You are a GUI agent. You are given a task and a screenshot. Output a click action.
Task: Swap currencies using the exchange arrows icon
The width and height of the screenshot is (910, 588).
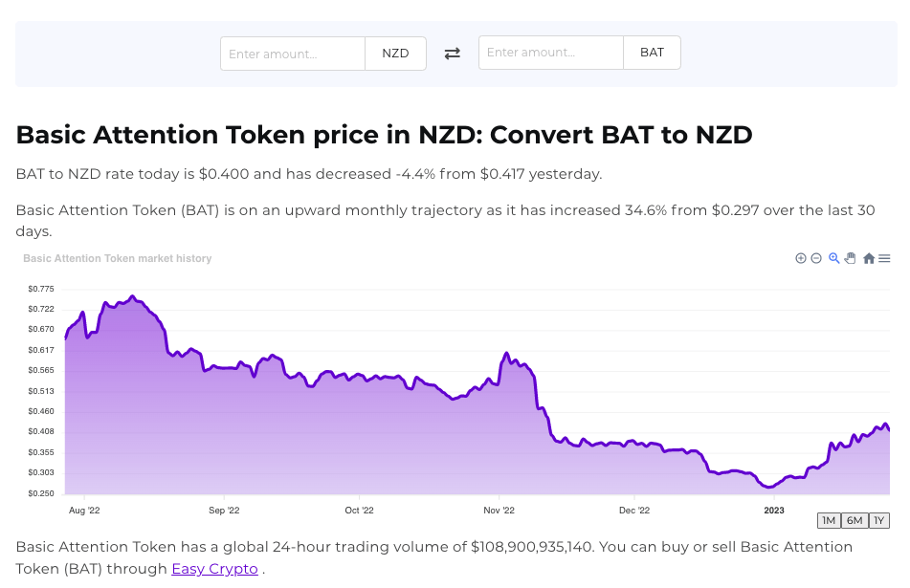(x=452, y=53)
